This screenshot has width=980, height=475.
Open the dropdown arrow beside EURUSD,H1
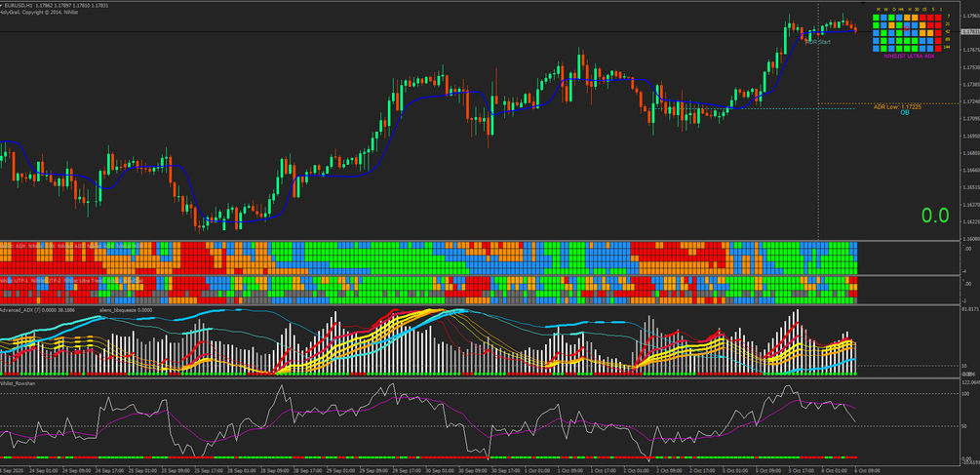pyautogui.click(x=3, y=4)
